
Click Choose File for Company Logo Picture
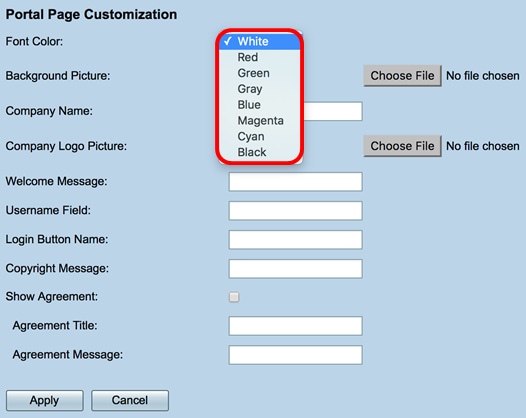[402, 146]
